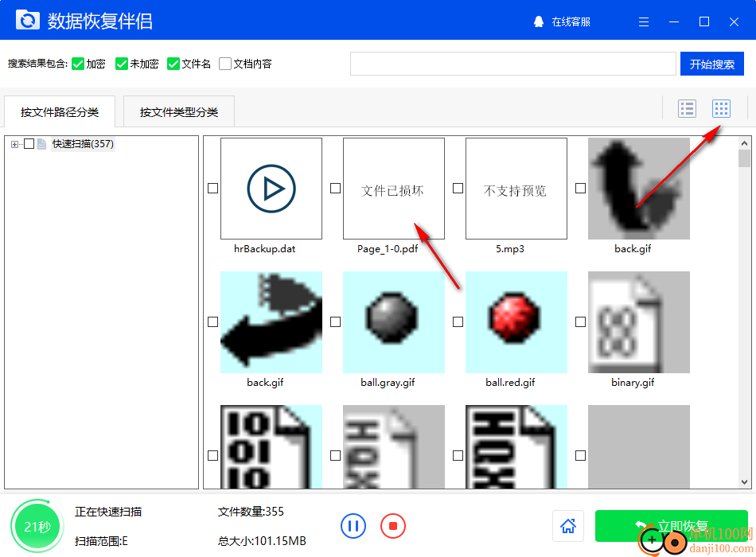This screenshot has height=557, width=756.
Task: Click the ball.red.gif file name
Action: click(510, 383)
